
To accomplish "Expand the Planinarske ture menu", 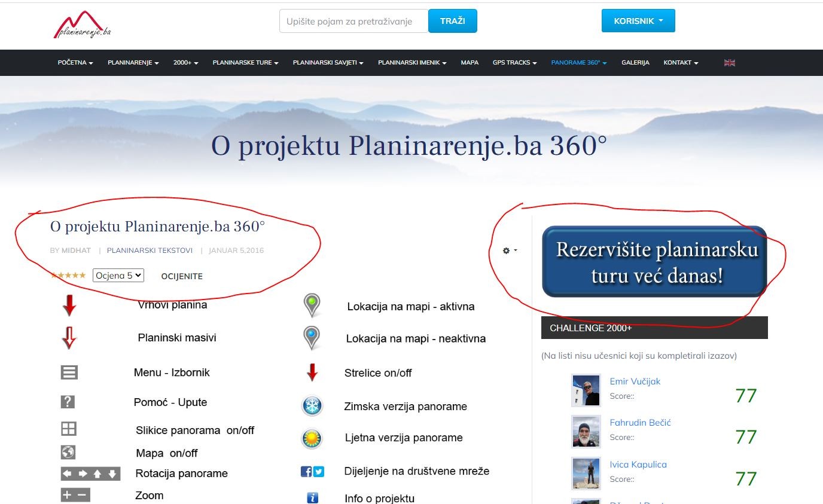I will 245,63.
